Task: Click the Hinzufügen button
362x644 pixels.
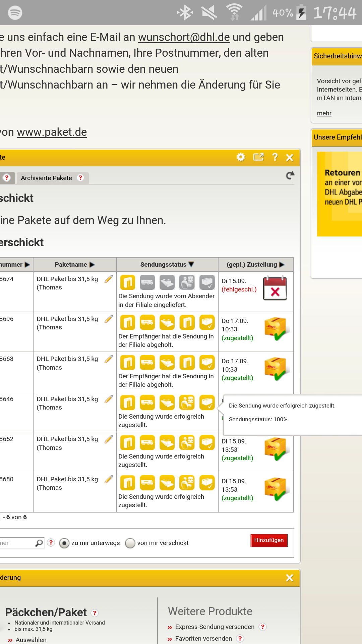Action: 269,540
